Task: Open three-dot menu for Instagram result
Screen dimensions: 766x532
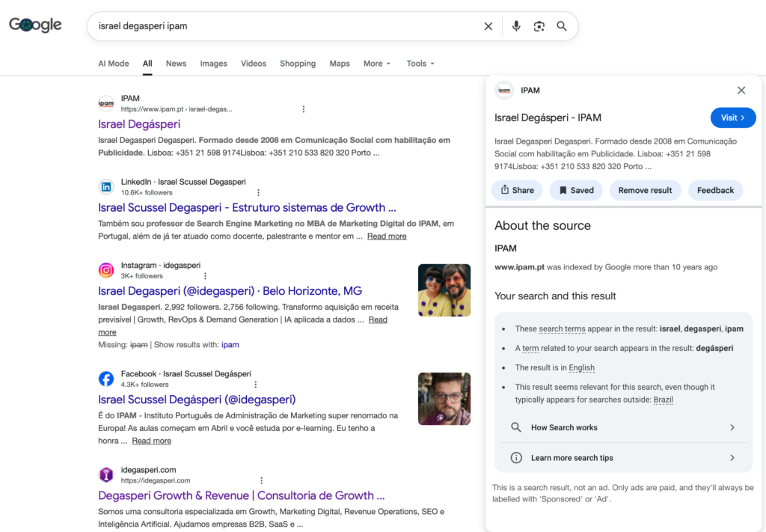Action: [x=205, y=276]
